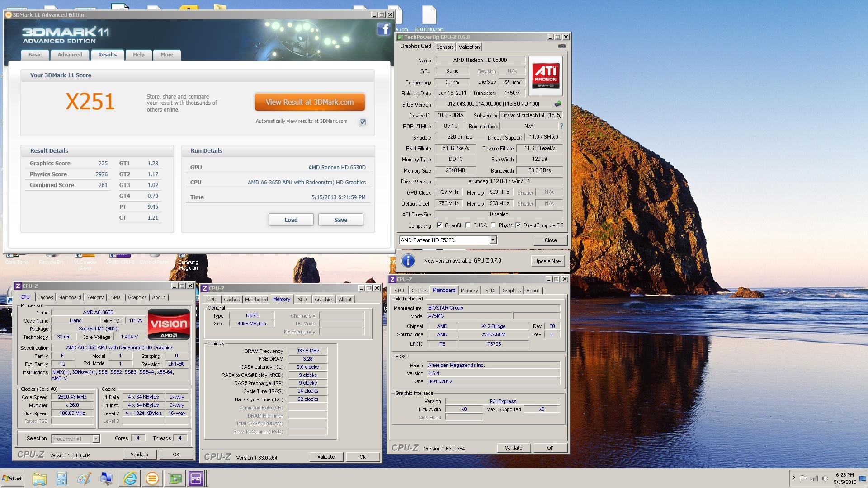Open the Action Center flag in the tray

tap(803, 479)
